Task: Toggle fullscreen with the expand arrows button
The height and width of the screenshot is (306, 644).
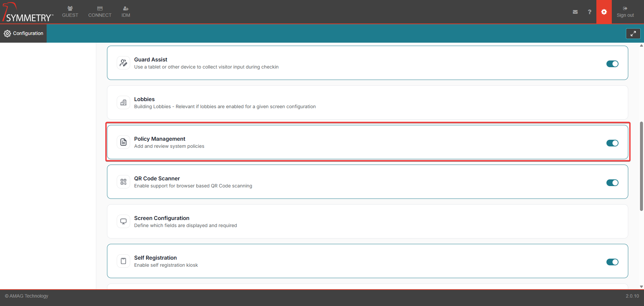Action: pyautogui.click(x=633, y=34)
